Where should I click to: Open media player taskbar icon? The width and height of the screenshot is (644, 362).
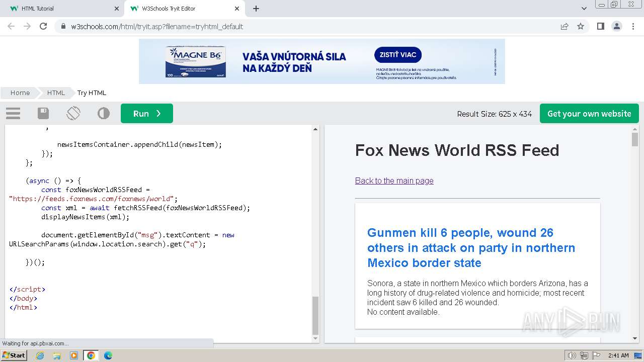tap(74, 355)
